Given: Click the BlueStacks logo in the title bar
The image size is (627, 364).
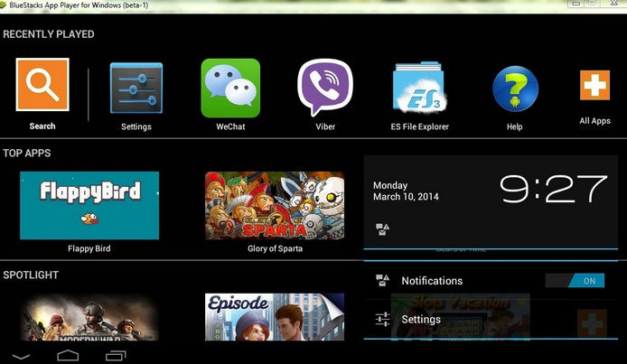Looking at the screenshot, I should tap(4, 5).
